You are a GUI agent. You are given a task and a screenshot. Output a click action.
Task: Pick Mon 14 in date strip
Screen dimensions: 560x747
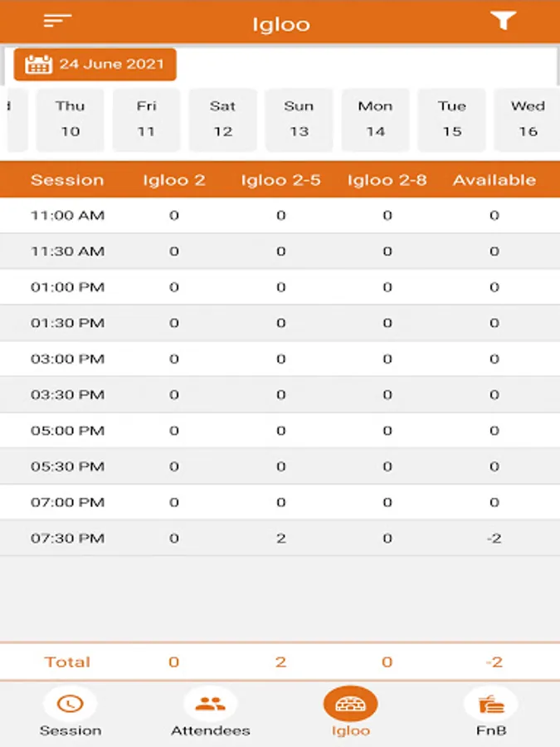click(375, 119)
